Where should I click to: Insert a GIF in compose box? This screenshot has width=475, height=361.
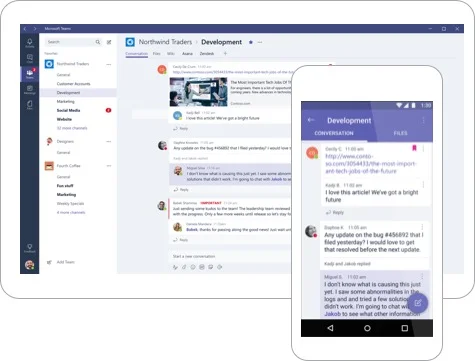[x=202, y=267]
